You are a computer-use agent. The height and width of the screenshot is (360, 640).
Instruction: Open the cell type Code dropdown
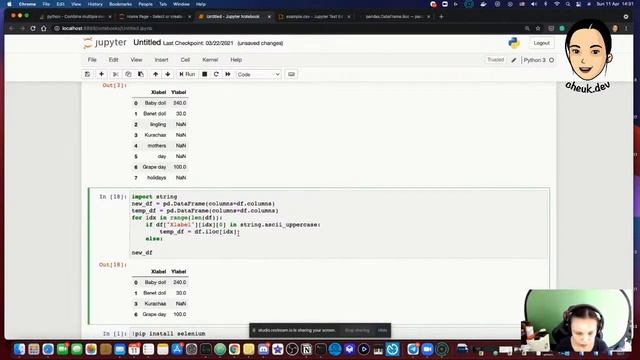point(258,75)
